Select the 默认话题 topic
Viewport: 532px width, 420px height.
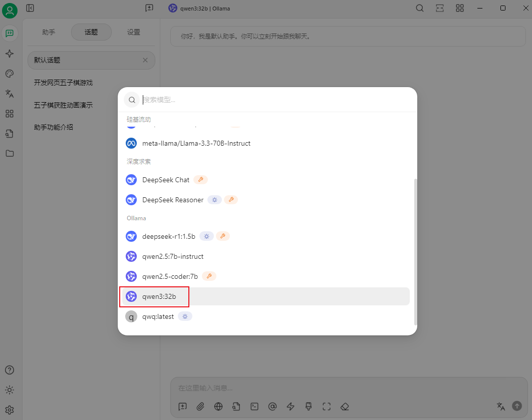pos(91,60)
